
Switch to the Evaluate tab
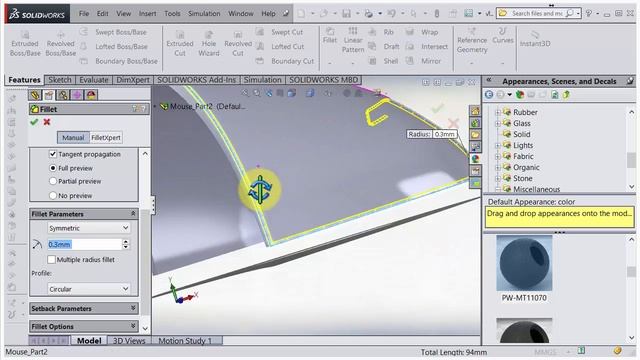pyautogui.click(x=94, y=80)
